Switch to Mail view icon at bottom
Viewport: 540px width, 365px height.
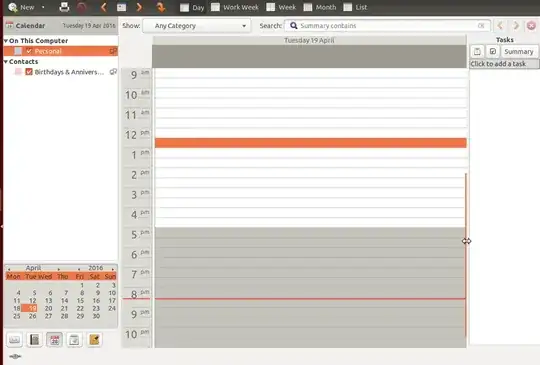tap(14, 340)
